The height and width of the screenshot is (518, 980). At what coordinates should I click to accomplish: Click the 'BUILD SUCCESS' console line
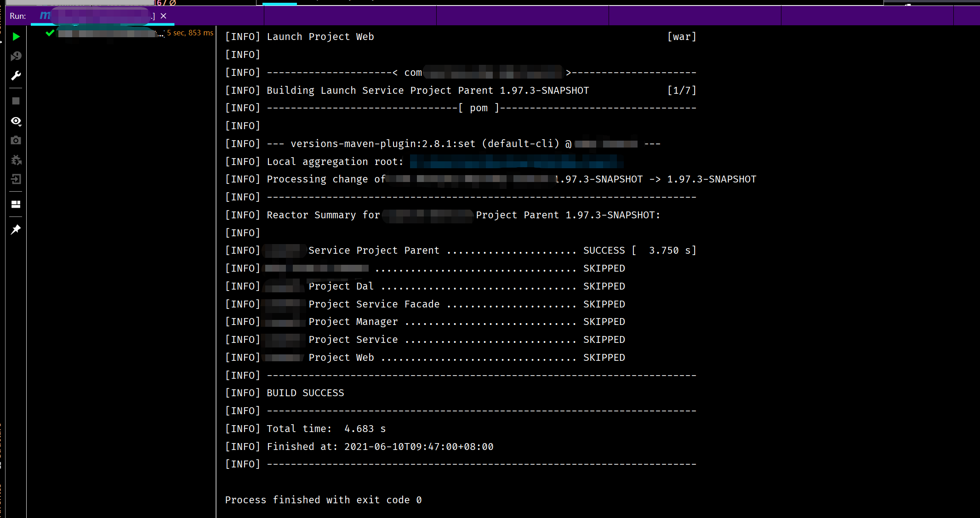point(285,393)
